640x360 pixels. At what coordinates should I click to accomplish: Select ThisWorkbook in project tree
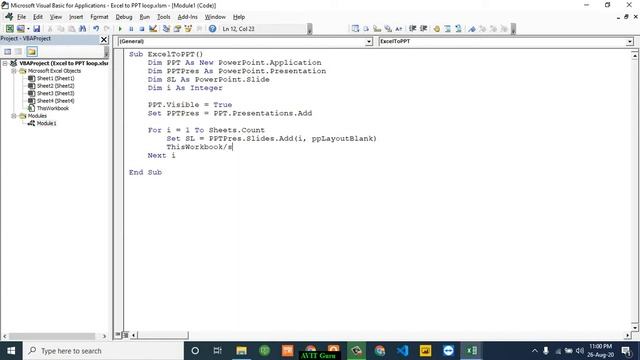[x=53, y=108]
